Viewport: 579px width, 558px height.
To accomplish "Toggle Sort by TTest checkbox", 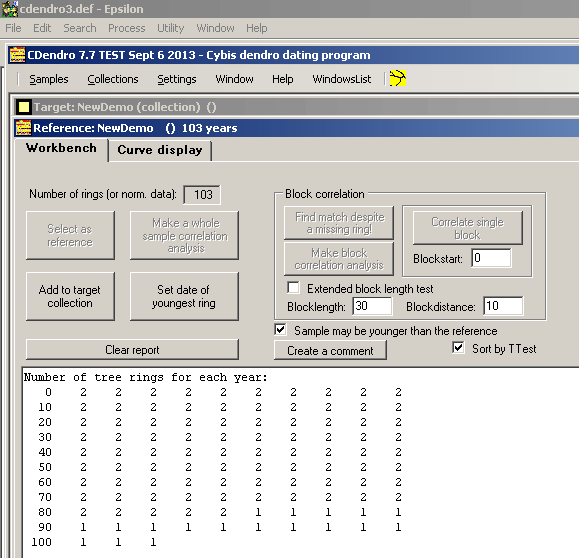I will (458, 348).
